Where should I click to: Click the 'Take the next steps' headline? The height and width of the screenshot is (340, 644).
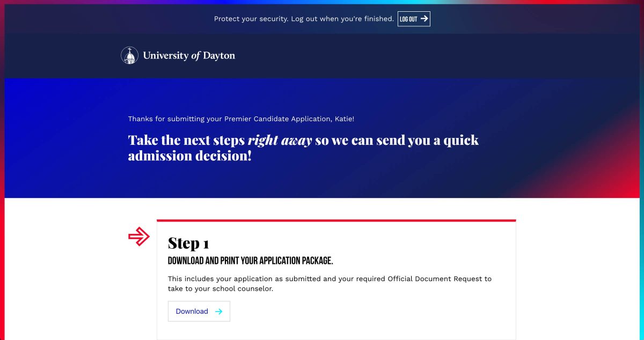[303, 148]
